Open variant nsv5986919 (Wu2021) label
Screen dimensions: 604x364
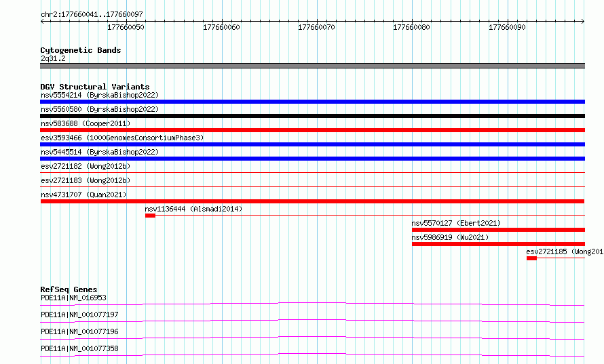pos(450,237)
